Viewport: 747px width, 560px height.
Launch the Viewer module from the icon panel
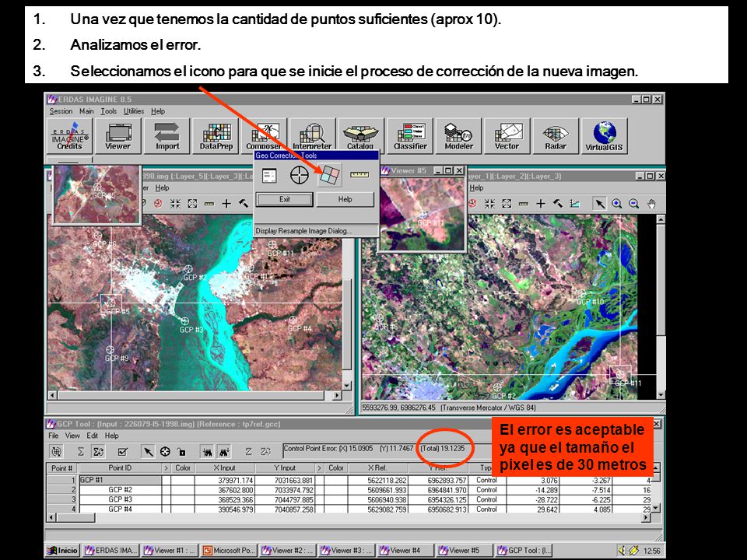click(118, 135)
